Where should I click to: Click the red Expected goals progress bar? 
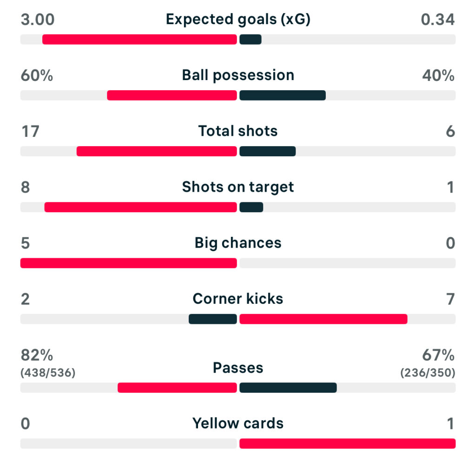coord(139,40)
